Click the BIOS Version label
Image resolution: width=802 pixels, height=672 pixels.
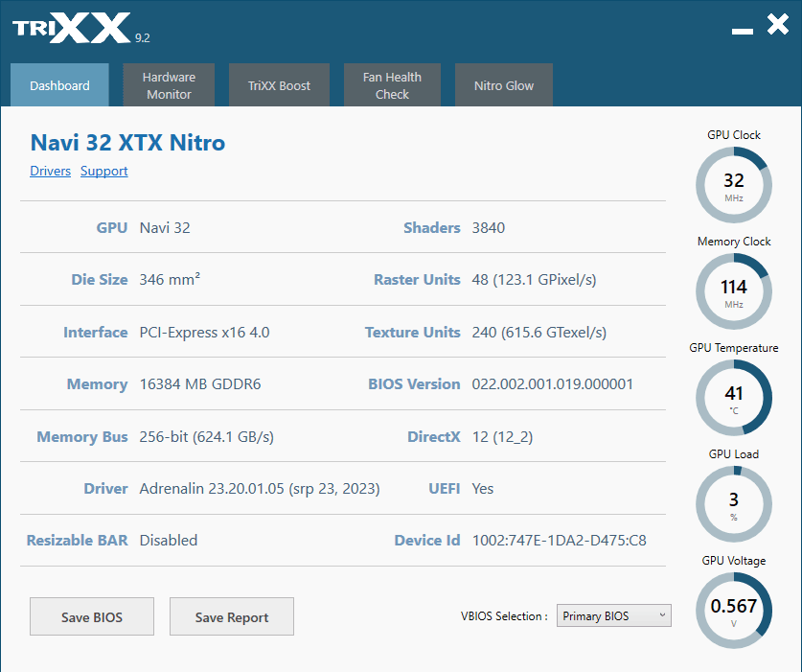point(414,384)
